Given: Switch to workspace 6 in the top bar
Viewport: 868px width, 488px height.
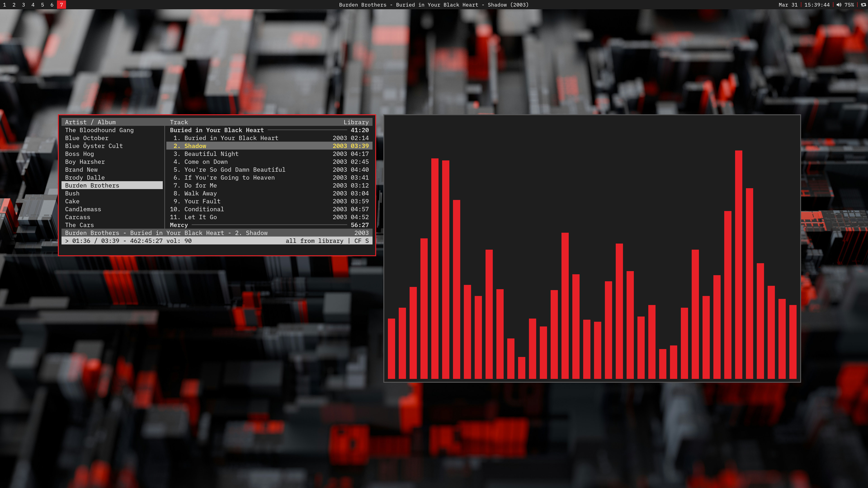Looking at the screenshot, I should (x=52, y=5).
